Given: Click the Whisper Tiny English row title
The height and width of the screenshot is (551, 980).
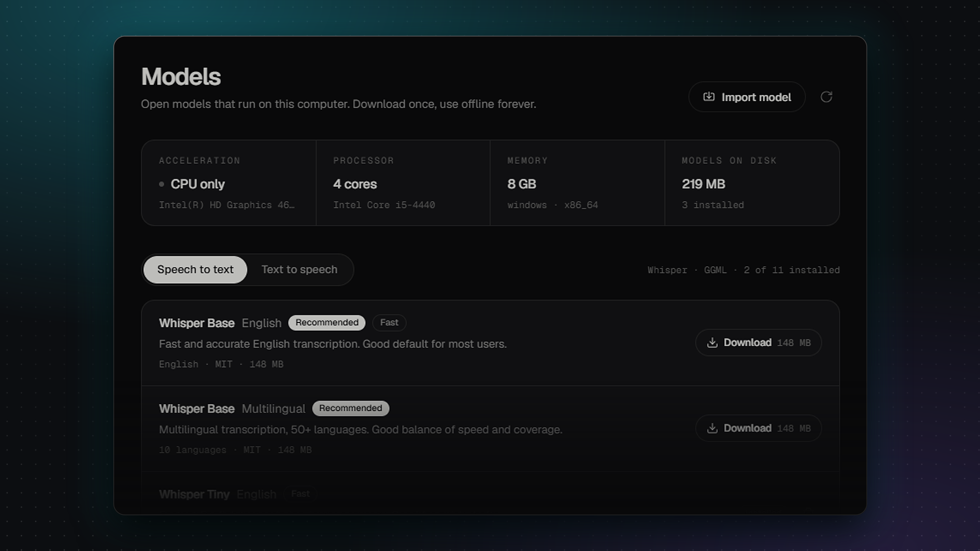Looking at the screenshot, I should (217, 494).
